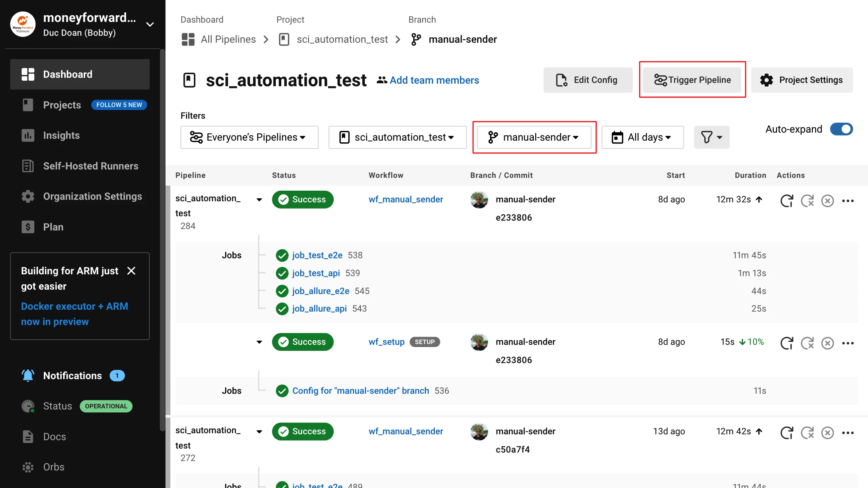868x488 pixels.
Task: Open Self-Hosted Runners page
Action: point(91,166)
